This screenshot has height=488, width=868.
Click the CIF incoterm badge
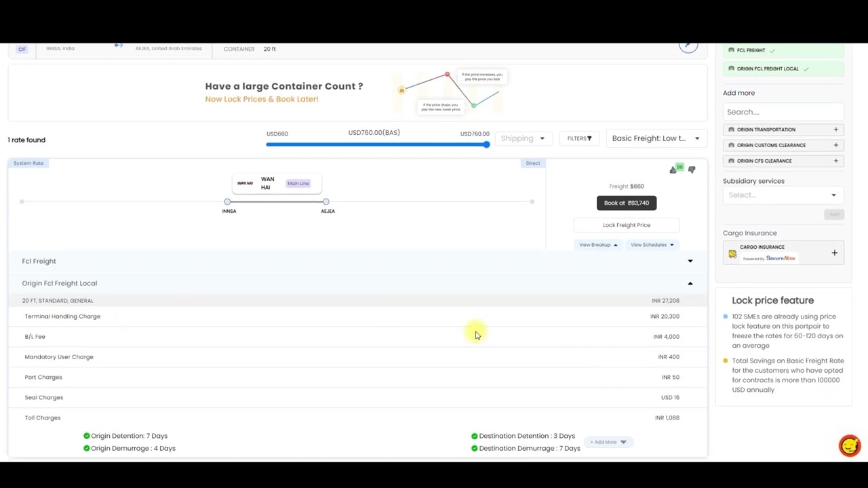point(22,49)
